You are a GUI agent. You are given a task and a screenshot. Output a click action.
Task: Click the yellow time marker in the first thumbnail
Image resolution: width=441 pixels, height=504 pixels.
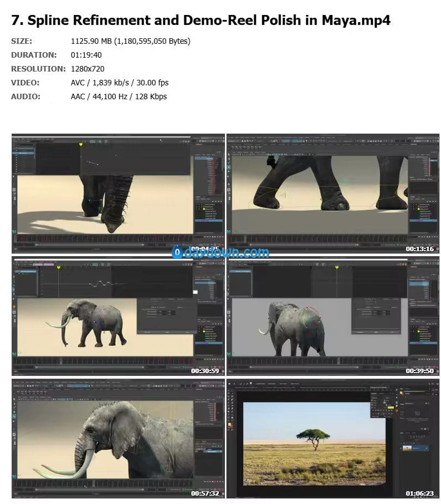click(81, 145)
